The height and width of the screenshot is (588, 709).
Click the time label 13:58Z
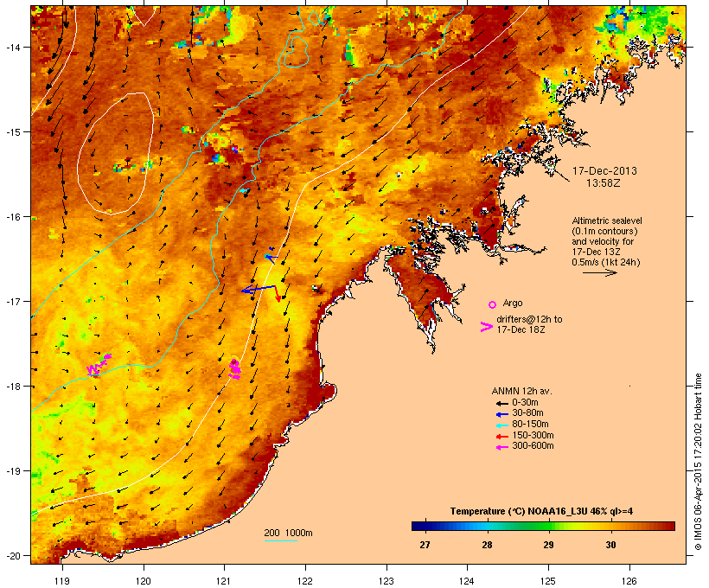[604, 183]
